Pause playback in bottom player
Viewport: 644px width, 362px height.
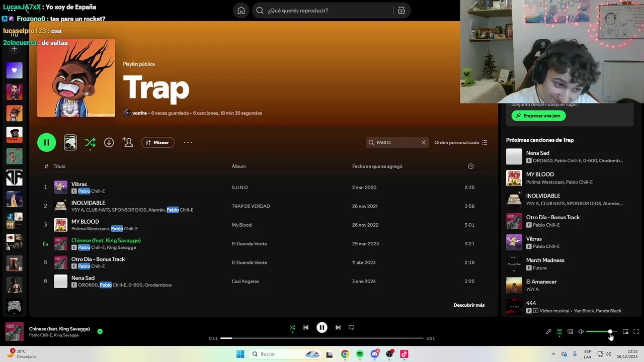point(322,328)
